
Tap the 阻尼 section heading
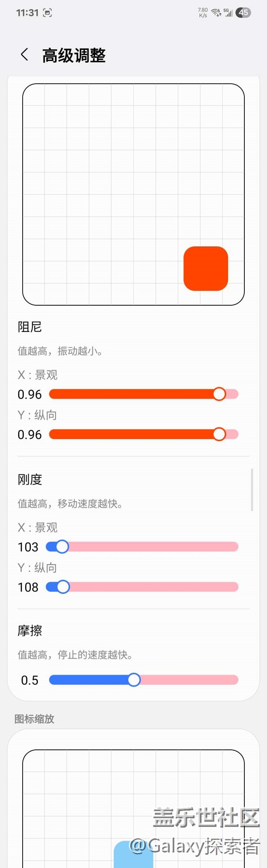[x=30, y=327]
